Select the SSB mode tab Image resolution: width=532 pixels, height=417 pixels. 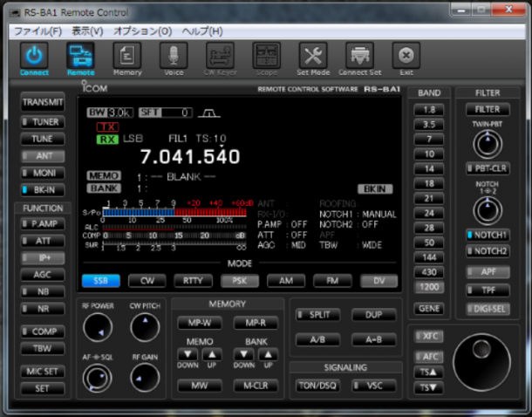click(101, 281)
